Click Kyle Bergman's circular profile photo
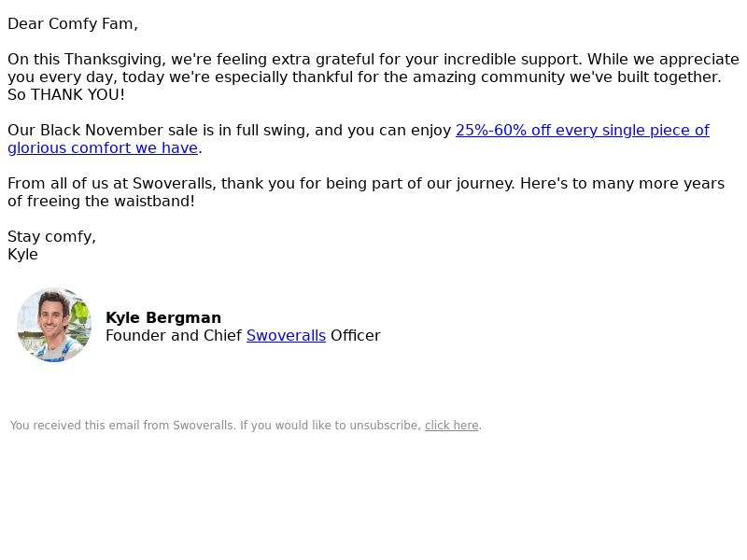Screen dimensions: 747x560 click(54, 325)
